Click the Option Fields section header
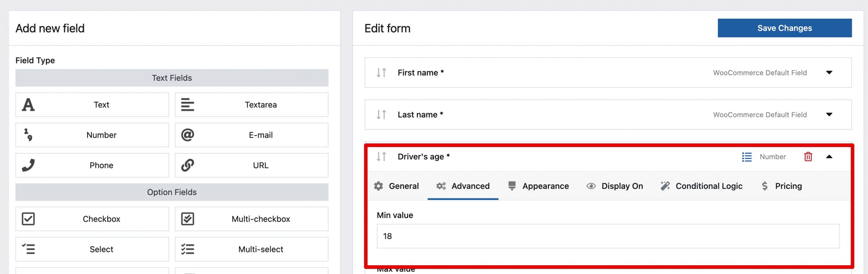Viewport: 868px width, 274px height. click(x=172, y=192)
